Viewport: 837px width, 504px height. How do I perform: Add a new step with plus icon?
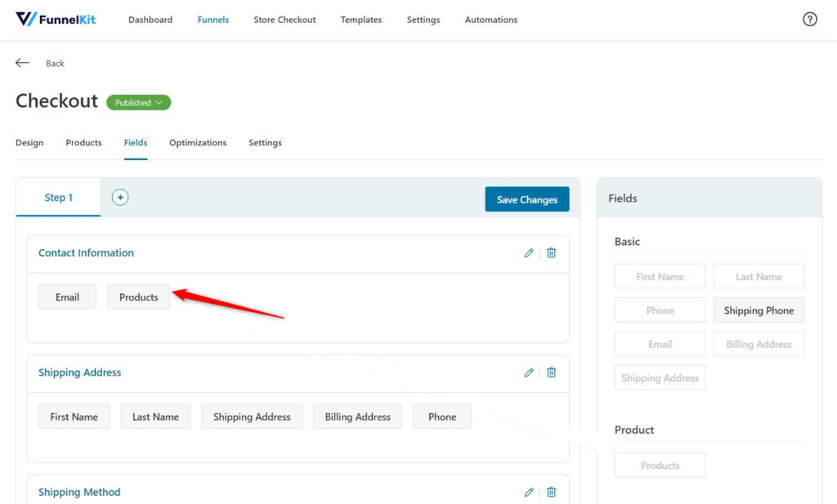tap(120, 198)
